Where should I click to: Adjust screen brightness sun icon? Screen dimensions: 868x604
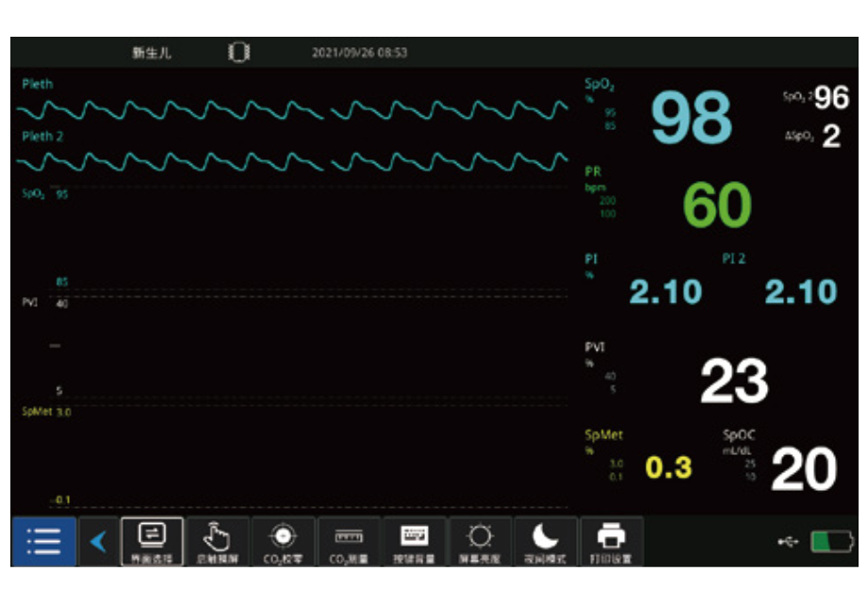coord(480,542)
